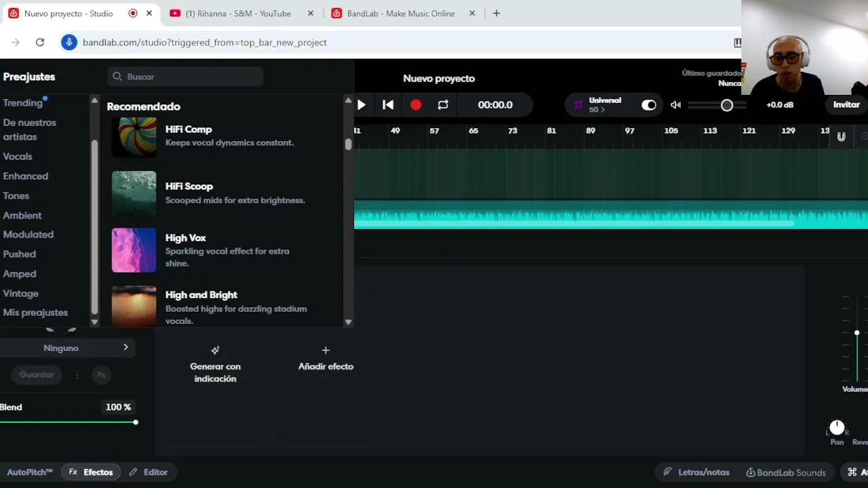Select the Vocals preset category
The image size is (868, 488).
point(18,157)
